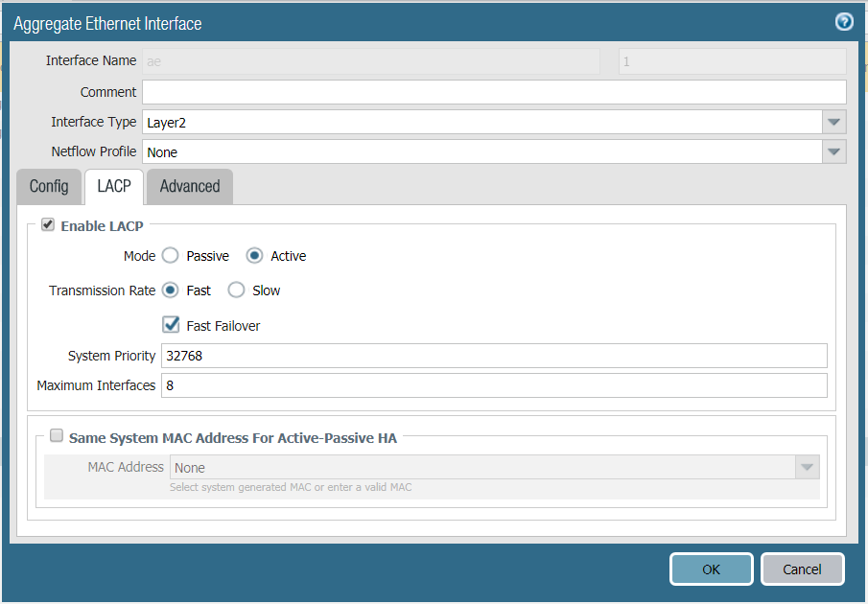
Task: Click the Interface Type Layer2 field
Action: tap(480, 122)
